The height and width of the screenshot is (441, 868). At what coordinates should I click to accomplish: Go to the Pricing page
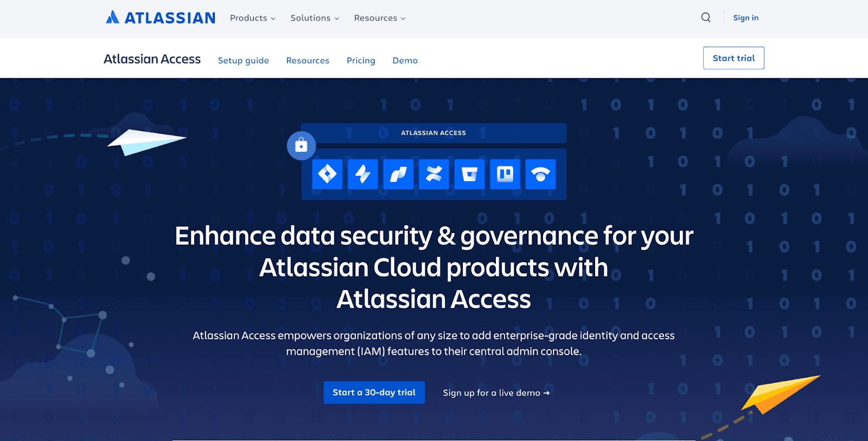click(361, 60)
